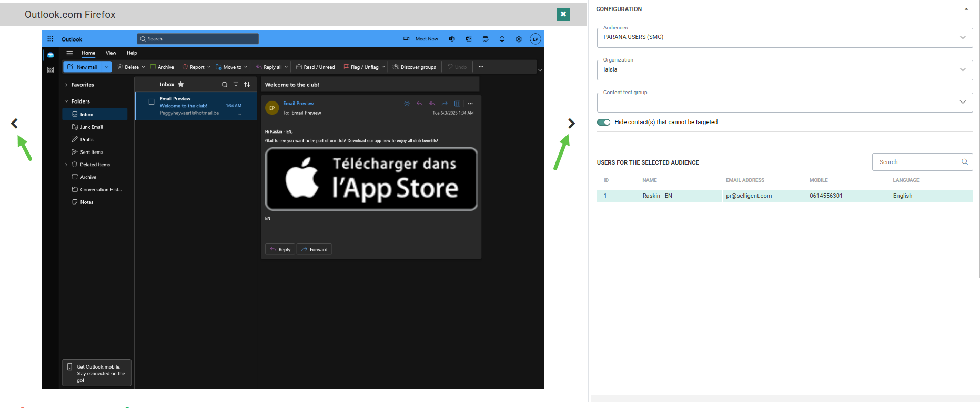980x408 pixels.
Task: Open the Audiences dropdown
Action: click(784, 37)
